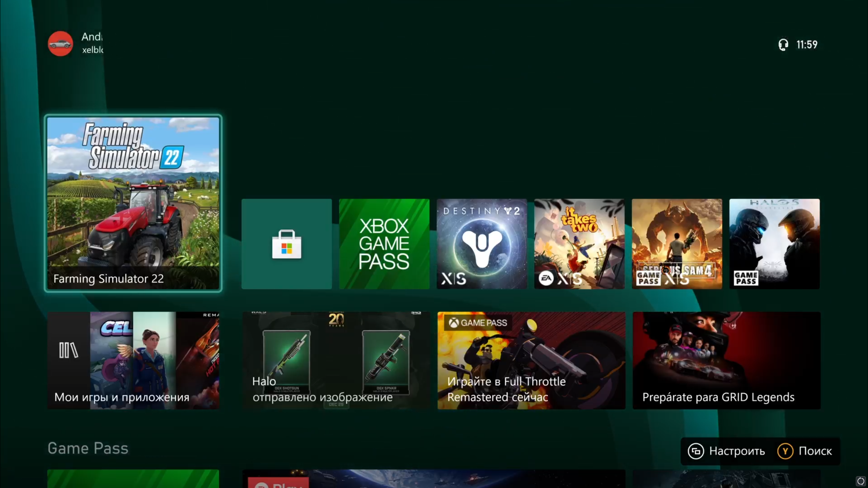Open the Microsoft Store tile
868x488 pixels.
(287, 244)
